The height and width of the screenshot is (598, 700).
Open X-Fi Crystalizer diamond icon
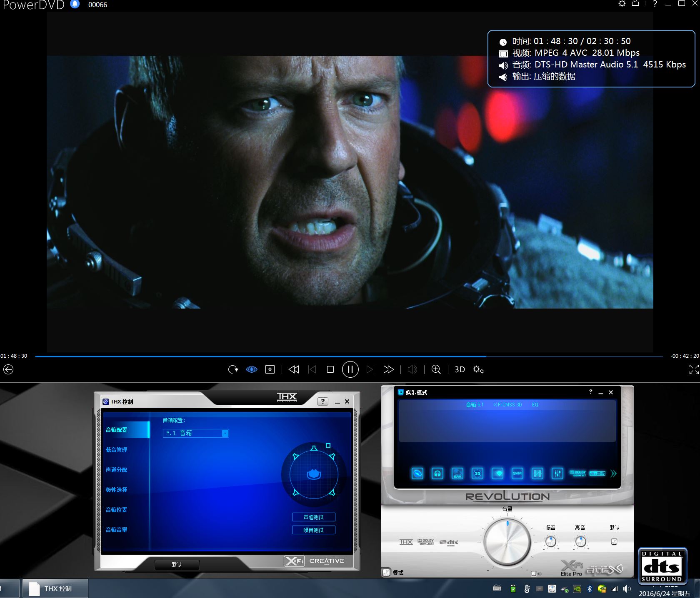click(x=497, y=473)
